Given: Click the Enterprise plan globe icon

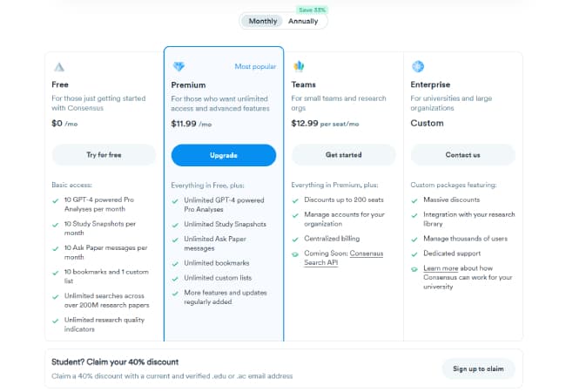Looking at the screenshot, I should click(x=418, y=66).
